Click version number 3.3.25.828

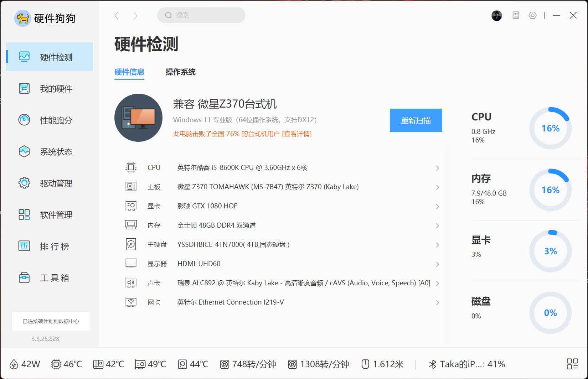click(x=45, y=339)
